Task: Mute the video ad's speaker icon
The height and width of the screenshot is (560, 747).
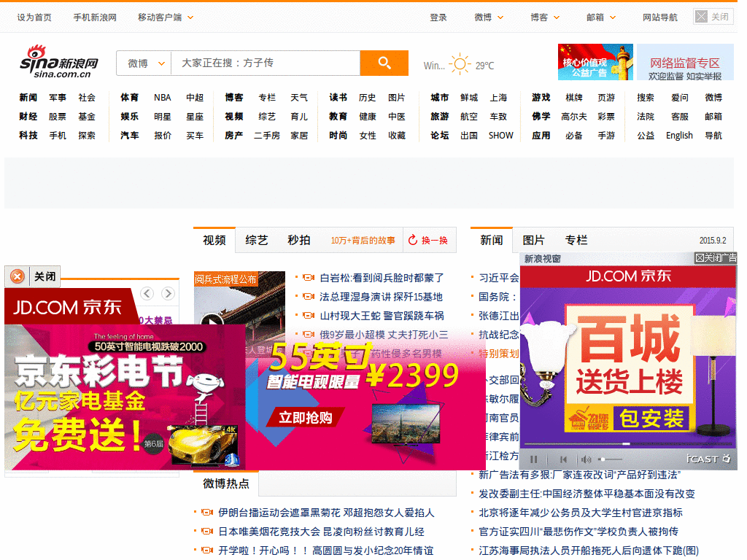Action: [x=586, y=459]
